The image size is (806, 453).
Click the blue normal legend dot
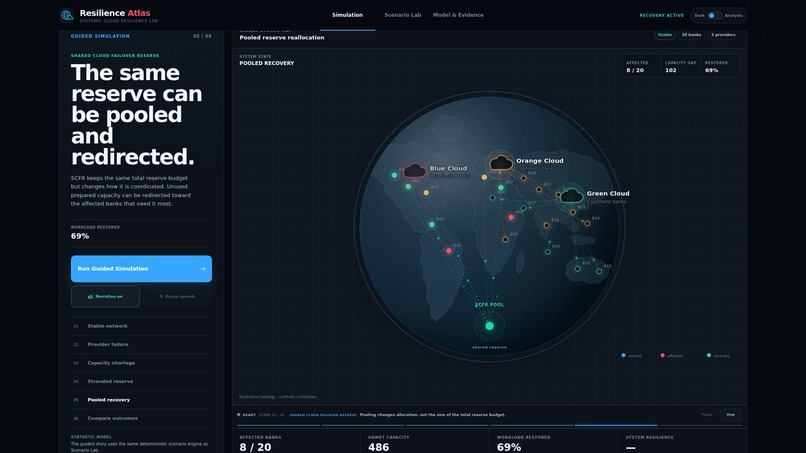(x=624, y=355)
